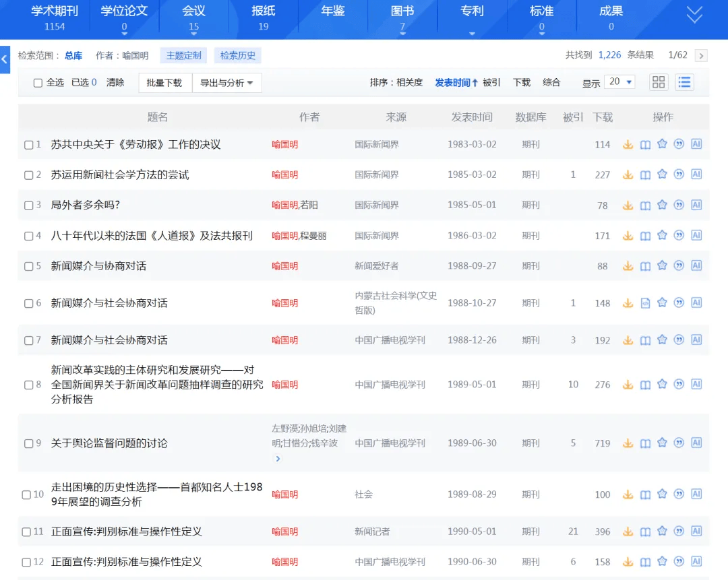The width and height of the screenshot is (728, 580).
Task: Star the article 苏运用新闻社会学方法的尝试
Action: [662, 175]
